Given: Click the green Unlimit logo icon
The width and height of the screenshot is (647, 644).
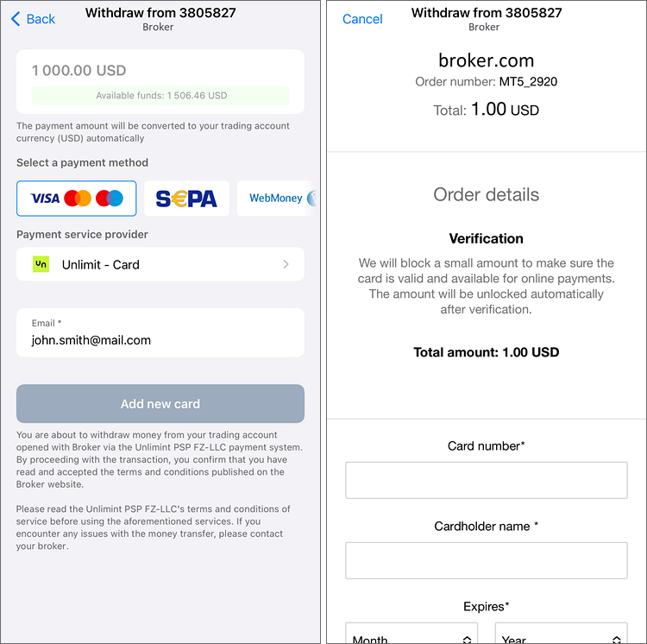Looking at the screenshot, I should [x=41, y=264].
